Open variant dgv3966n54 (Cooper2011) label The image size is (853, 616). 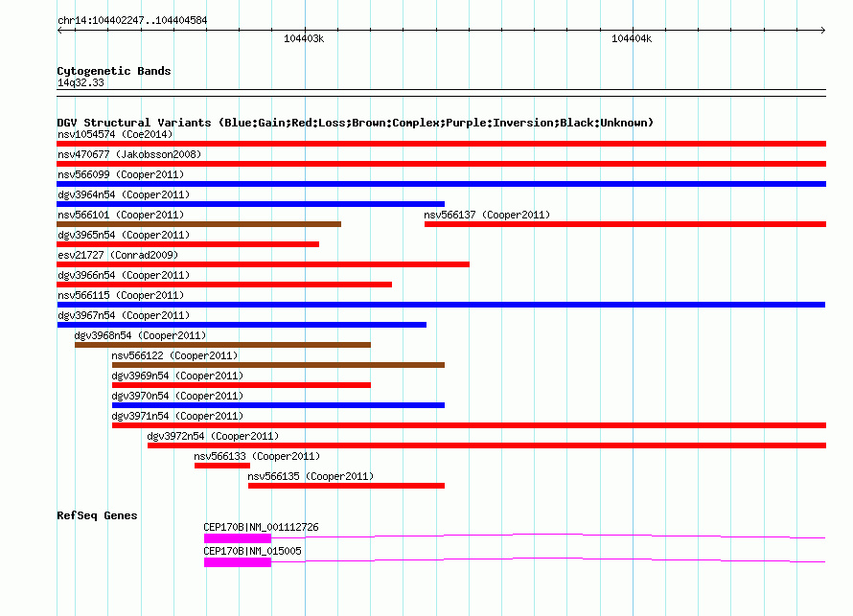coord(124,275)
